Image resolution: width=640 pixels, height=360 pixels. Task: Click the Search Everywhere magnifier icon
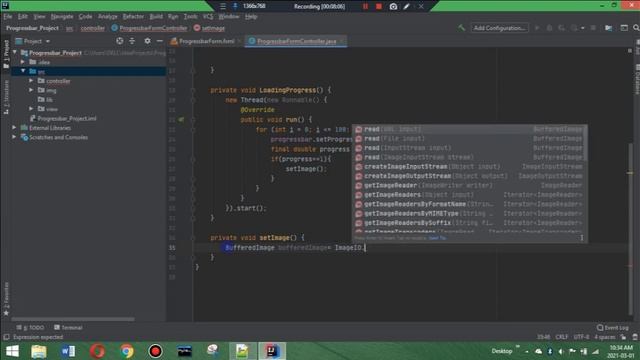pyautogui.click(x=636, y=28)
